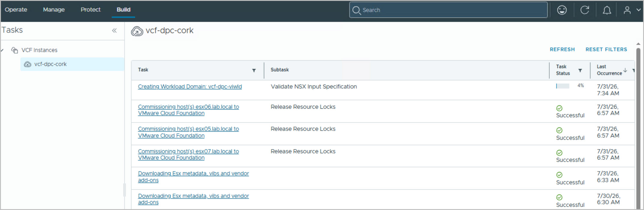Click the 4% progress bar
This screenshot has width=644, height=210.
[x=563, y=86]
